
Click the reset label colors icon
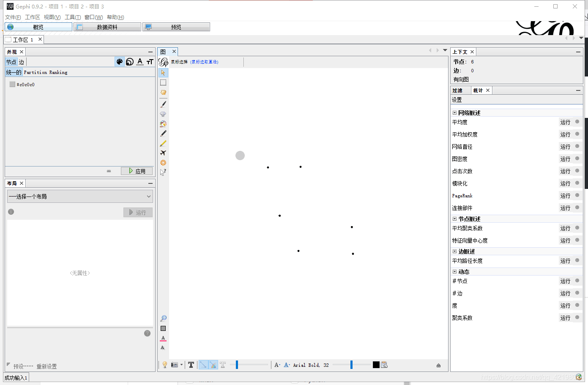tap(163, 338)
